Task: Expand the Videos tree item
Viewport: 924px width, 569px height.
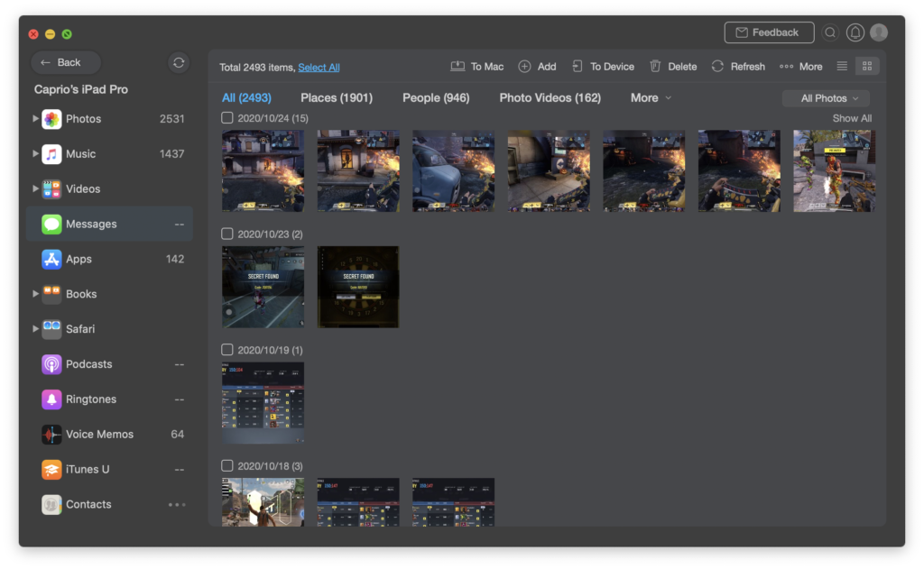Action: click(35, 188)
